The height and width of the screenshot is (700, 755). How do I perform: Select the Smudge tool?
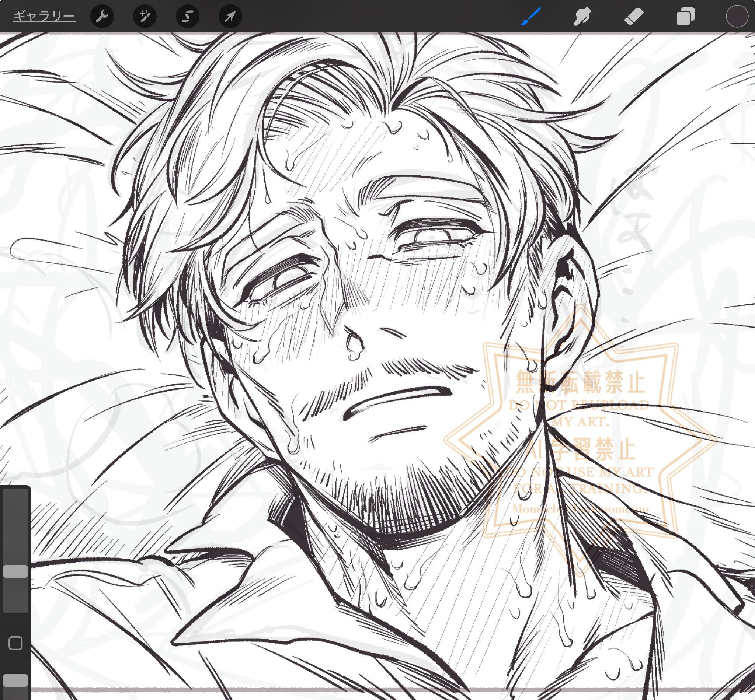(x=582, y=16)
